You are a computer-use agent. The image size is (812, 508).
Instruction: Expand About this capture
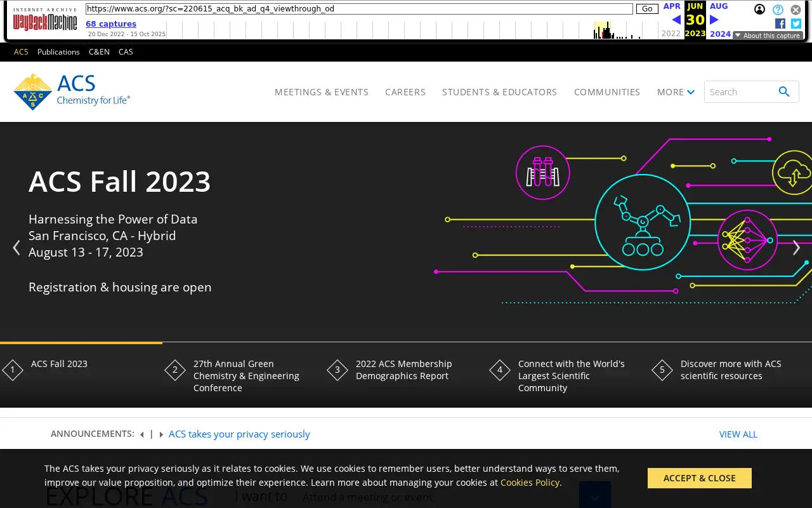coord(768,36)
